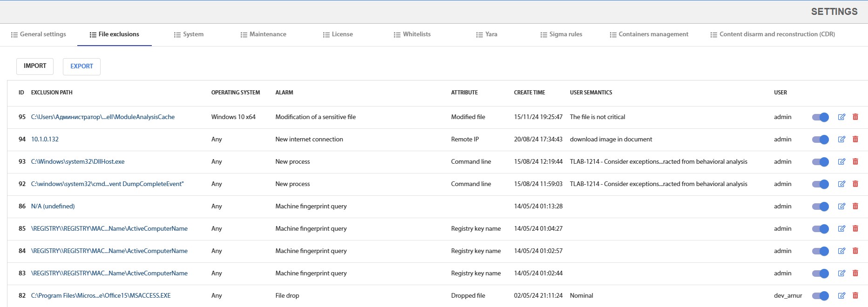Open the N/A (undefined) exclusion link

53,207
